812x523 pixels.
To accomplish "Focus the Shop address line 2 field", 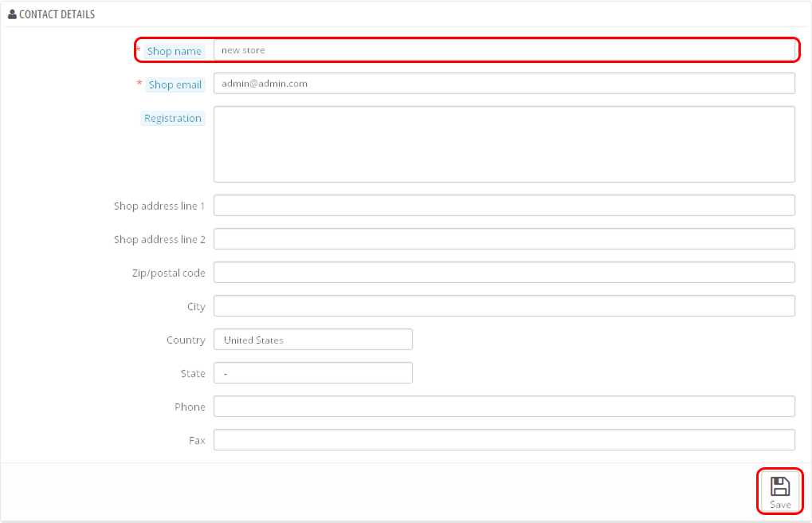I will [x=504, y=239].
